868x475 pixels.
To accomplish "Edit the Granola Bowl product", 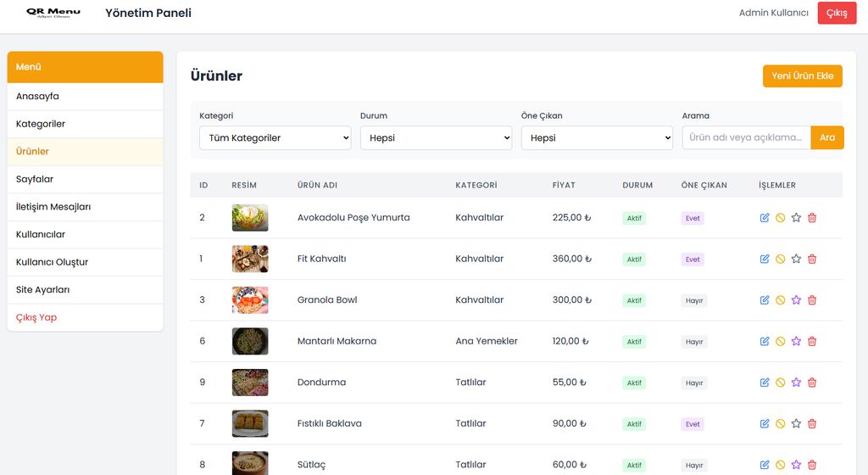I will click(x=765, y=300).
